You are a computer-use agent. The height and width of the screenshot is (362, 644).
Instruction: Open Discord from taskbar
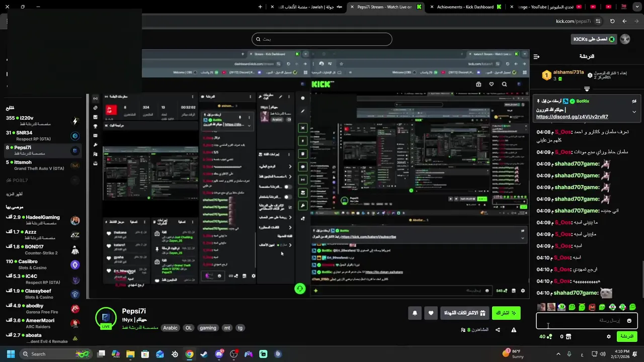[x=219, y=354]
